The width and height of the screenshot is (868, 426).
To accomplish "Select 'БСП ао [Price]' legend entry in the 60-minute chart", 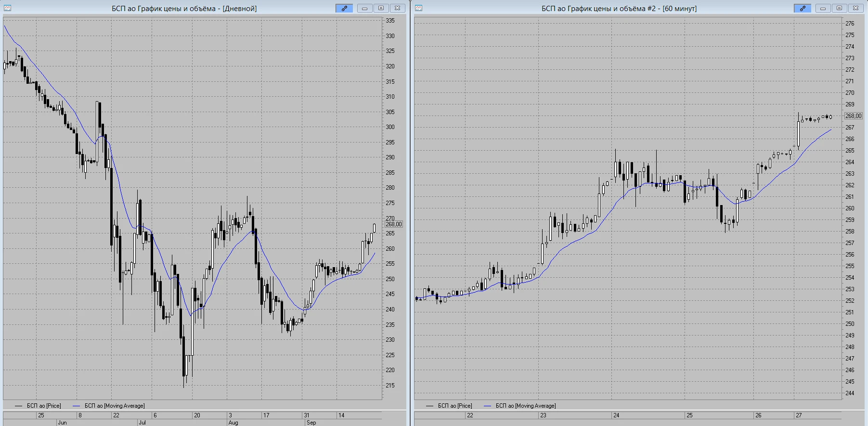I will point(449,406).
